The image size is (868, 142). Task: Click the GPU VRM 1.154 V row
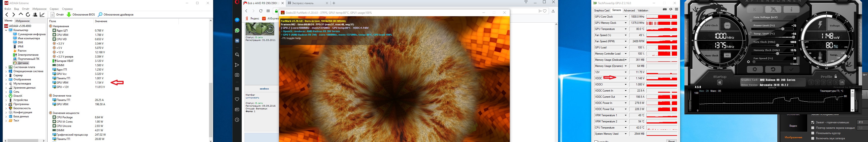(x=78, y=83)
